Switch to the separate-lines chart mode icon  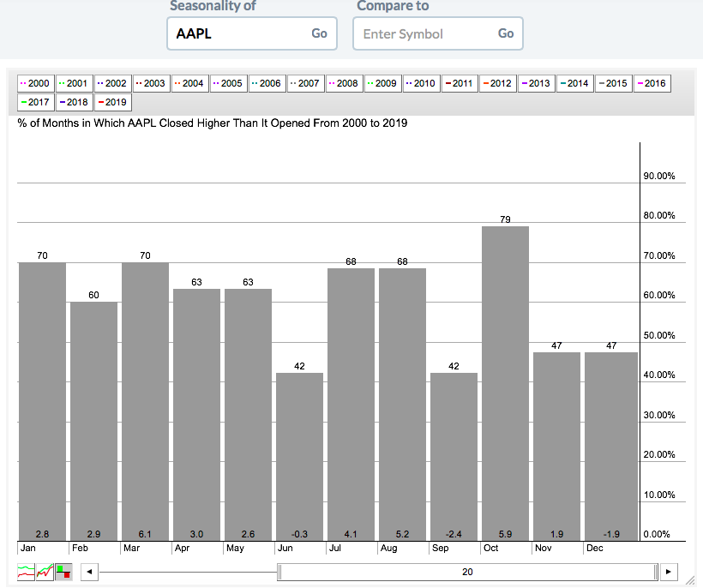coord(27,572)
